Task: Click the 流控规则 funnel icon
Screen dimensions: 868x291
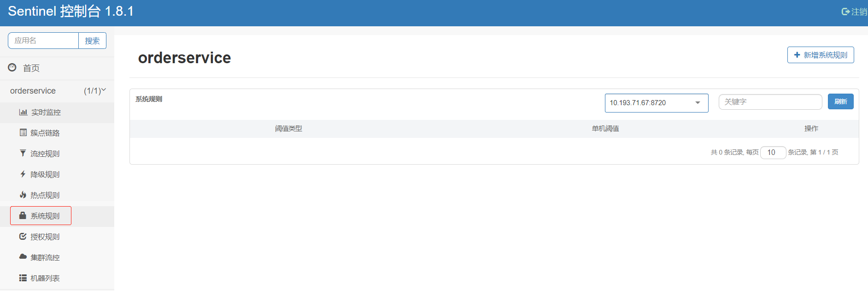Action: click(23, 153)
